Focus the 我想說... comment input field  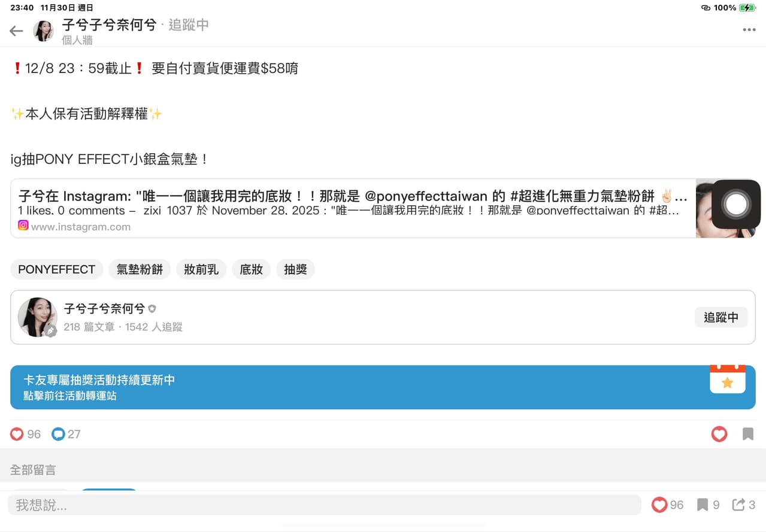[x=324, y=505]
